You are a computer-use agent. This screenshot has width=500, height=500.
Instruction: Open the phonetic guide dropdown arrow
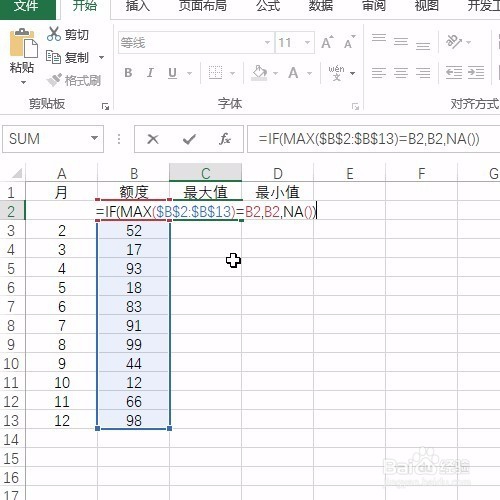pyautogui.click(x=352, y=73)
